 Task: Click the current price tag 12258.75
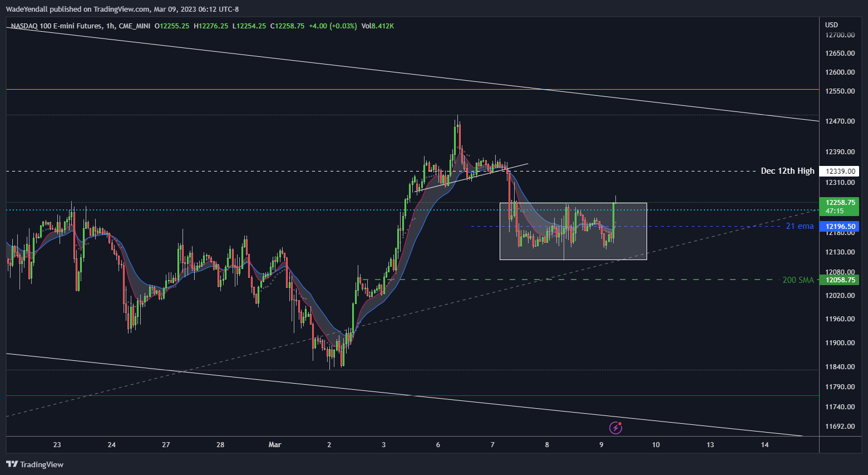(840, 203)
